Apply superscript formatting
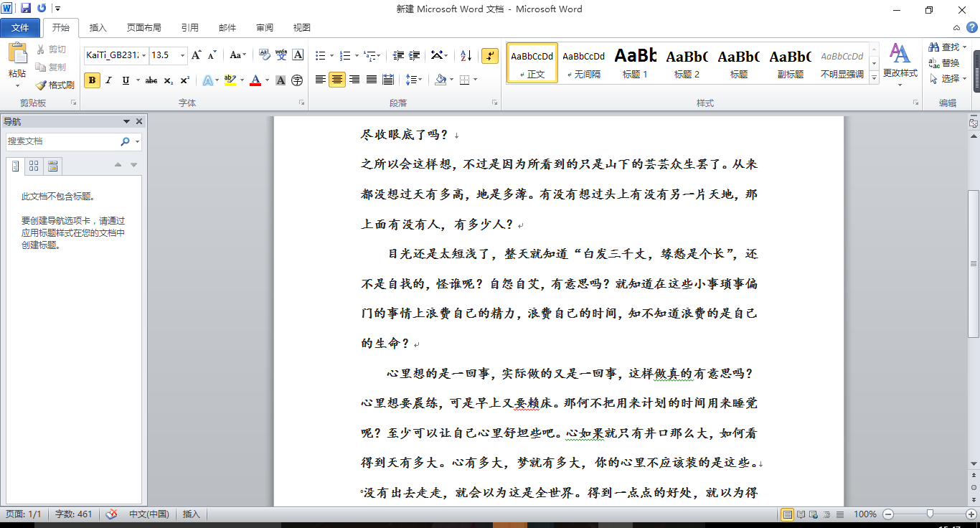 click(x=184, y=80)
